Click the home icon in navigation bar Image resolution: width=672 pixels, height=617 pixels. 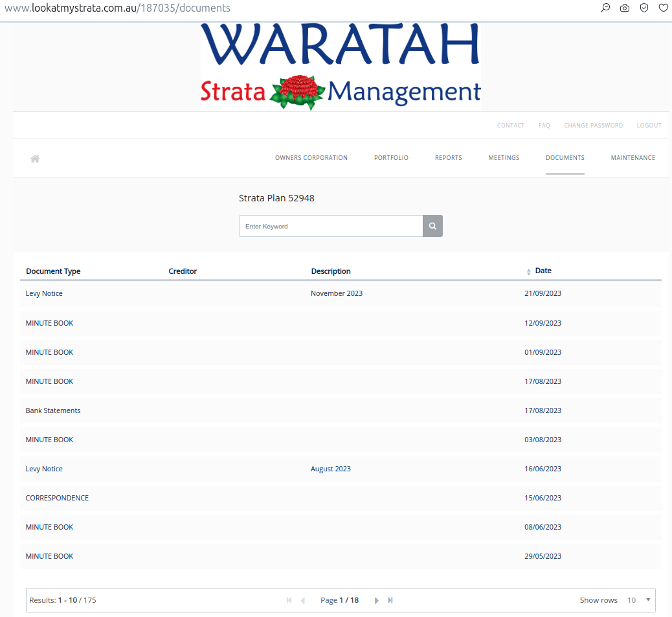point(35,159)
